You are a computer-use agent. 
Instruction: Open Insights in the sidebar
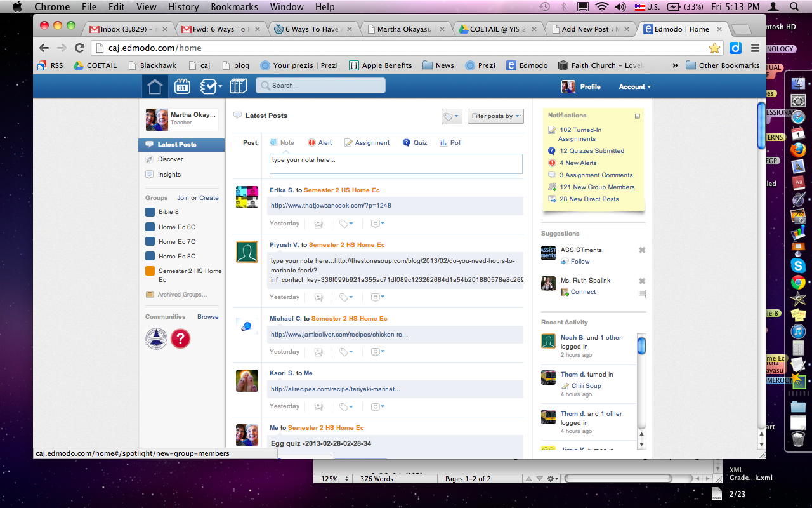tap(169, 175)
